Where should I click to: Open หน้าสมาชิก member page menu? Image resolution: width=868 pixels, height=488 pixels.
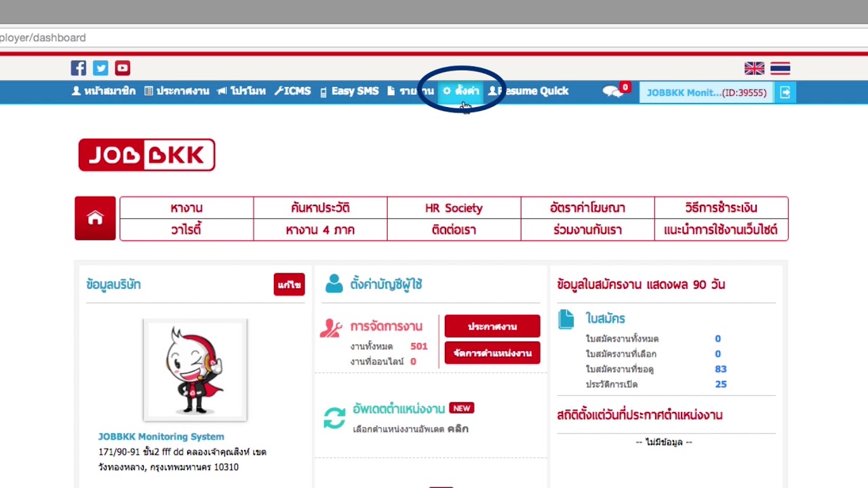click(x=104, y=91)
